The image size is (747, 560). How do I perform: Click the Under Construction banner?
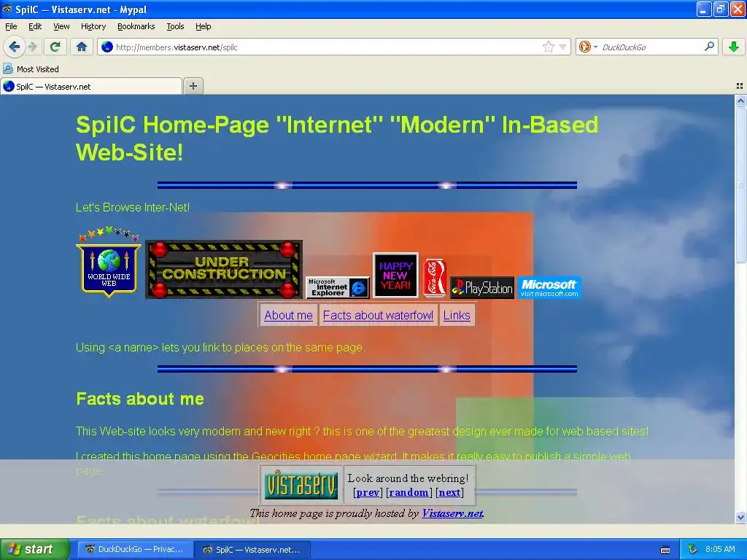(223, 270)
